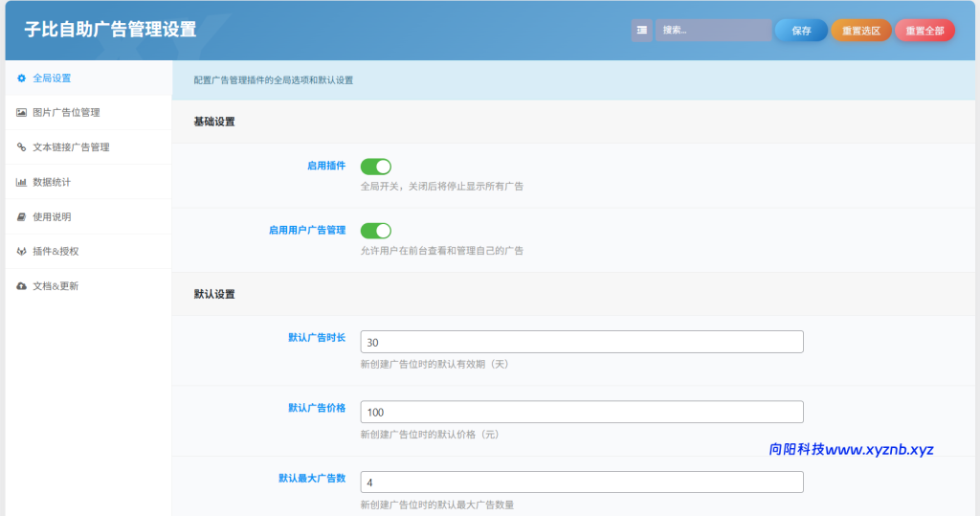
Task: Click the cloud upload icon for 文档&更新
Action: 21,286
